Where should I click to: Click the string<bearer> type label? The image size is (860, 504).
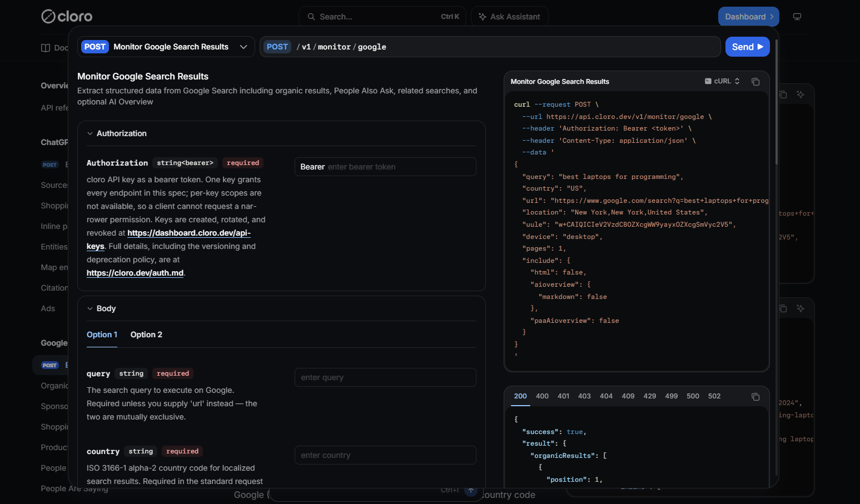coord(185,163)
